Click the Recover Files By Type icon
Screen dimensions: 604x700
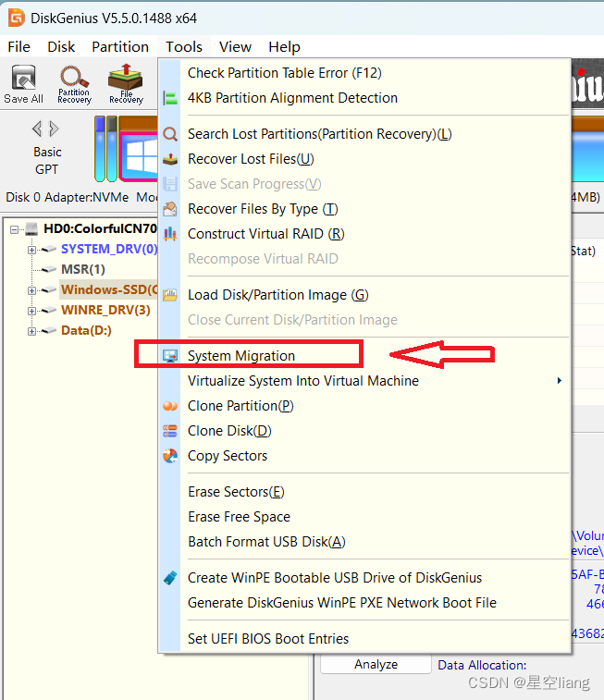(x=170, y=209)
